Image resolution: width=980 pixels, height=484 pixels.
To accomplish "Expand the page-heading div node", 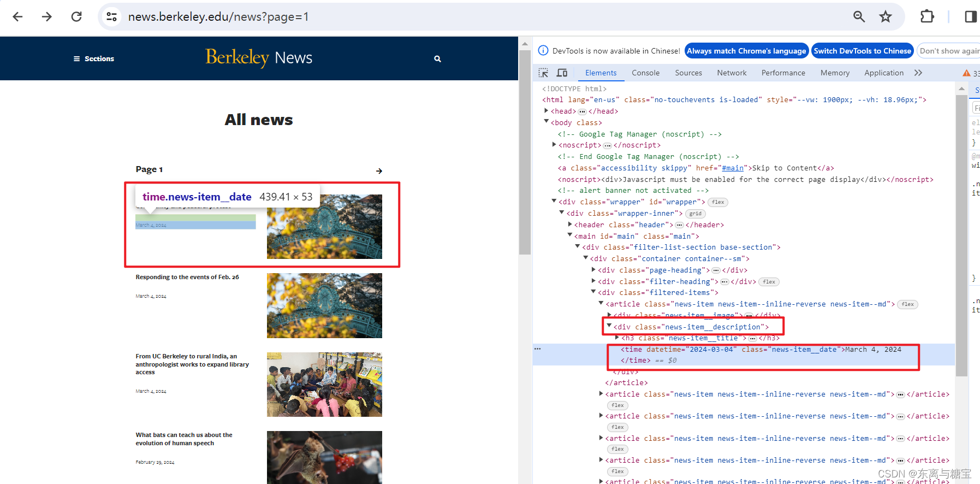I will pyautogui.click(x=593, y=270).
